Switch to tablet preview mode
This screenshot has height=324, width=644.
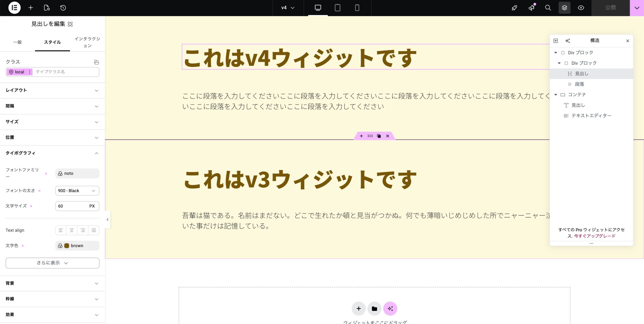point(337,8)
